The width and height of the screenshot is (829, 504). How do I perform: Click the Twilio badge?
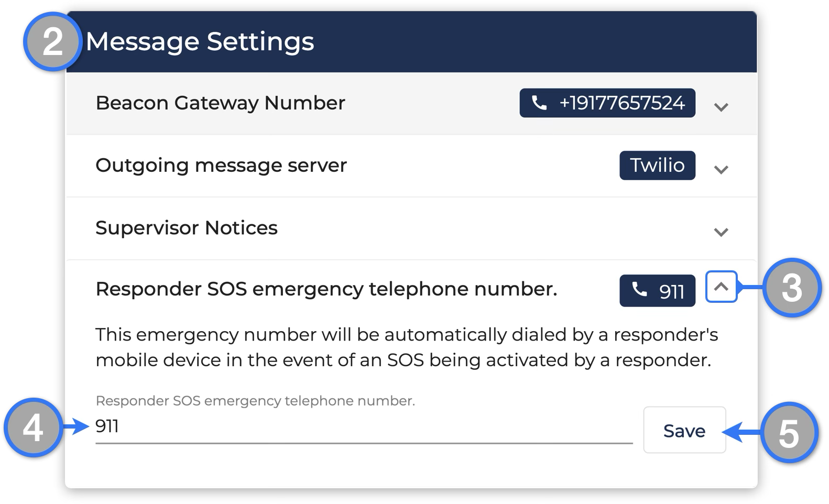pyautogui.click(x=657, y=166)
